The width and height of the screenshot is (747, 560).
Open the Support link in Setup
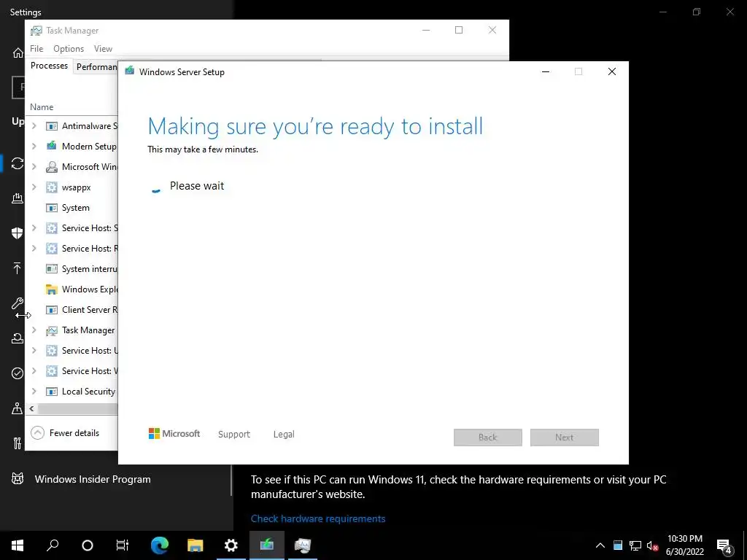234,435
